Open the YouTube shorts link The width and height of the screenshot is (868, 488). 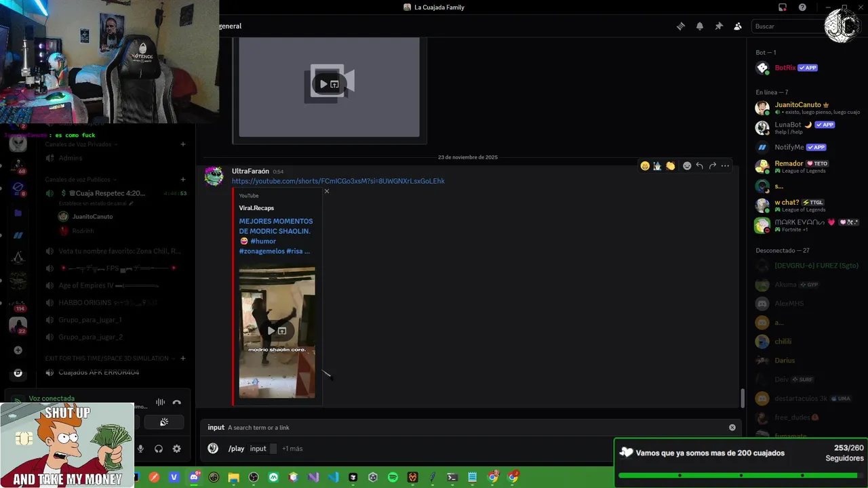[x=338, y=181]
